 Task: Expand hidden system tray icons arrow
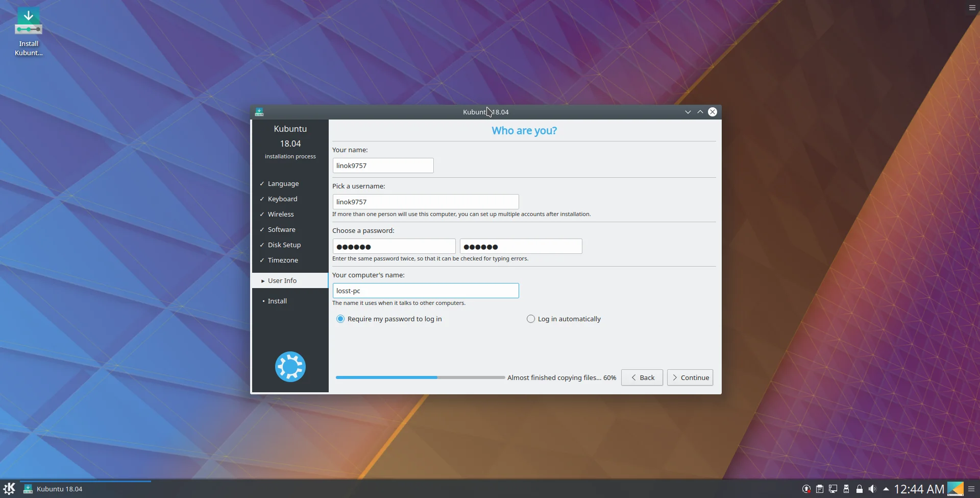(886, 489)
